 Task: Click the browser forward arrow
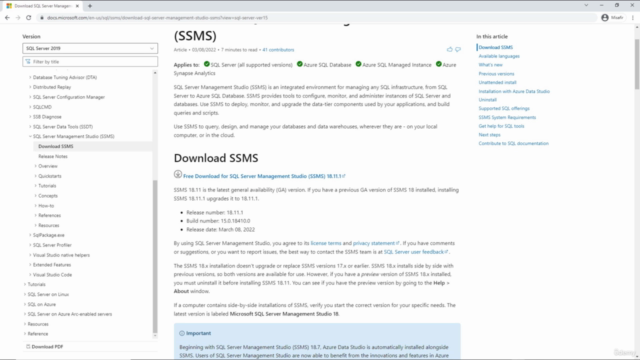click(18, 18)
